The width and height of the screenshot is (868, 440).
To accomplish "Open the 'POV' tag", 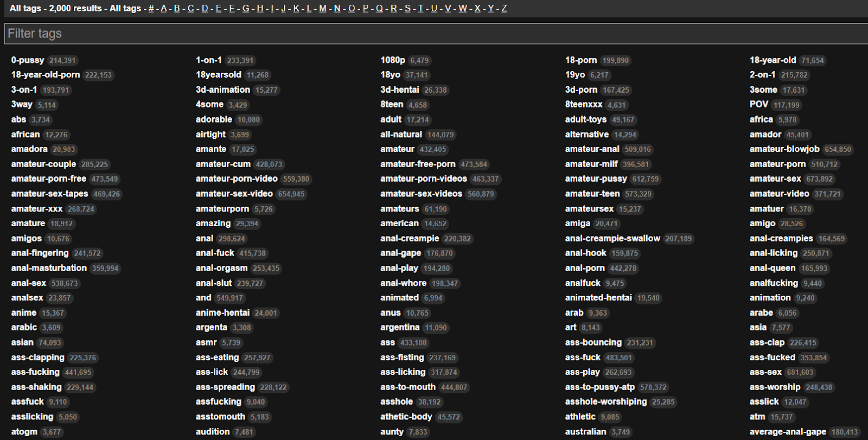I will [x=759, y=104].
